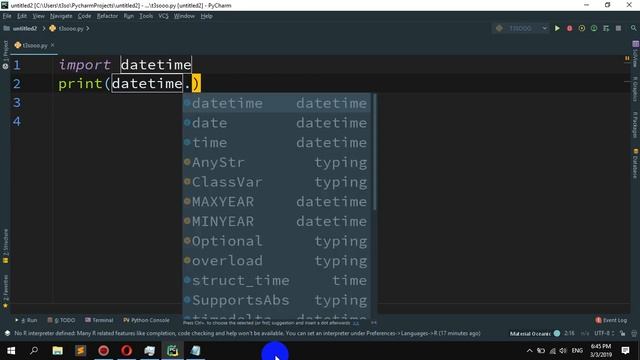Choose 'time' completion suggestion
Viewport: 640px width, 360px height.
point(277,142)
